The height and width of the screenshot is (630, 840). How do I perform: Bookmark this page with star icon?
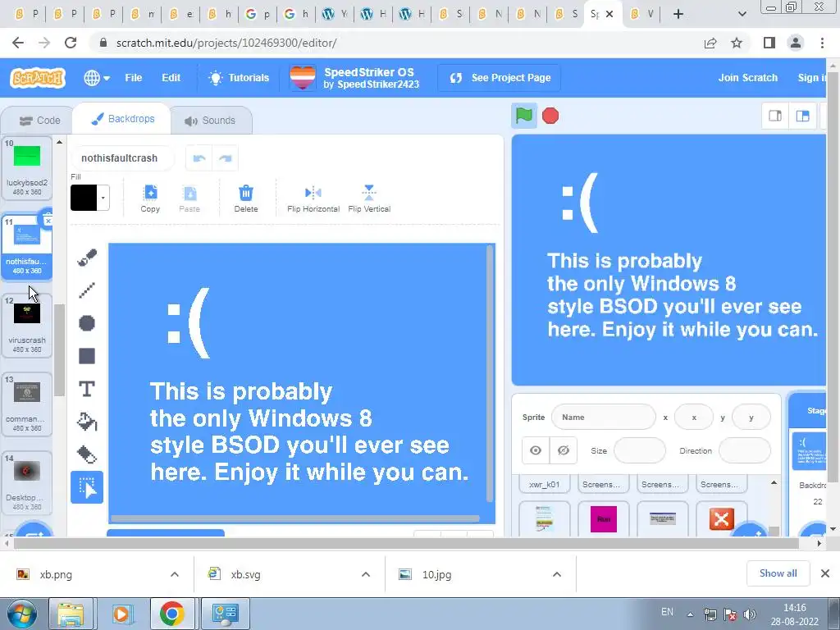(x=737, y=43)
